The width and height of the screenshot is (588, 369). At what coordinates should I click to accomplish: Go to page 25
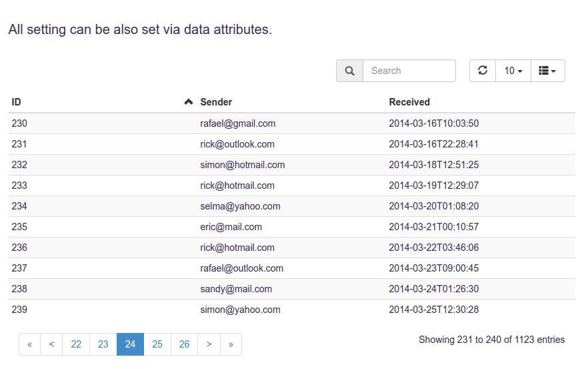[157, 344]
